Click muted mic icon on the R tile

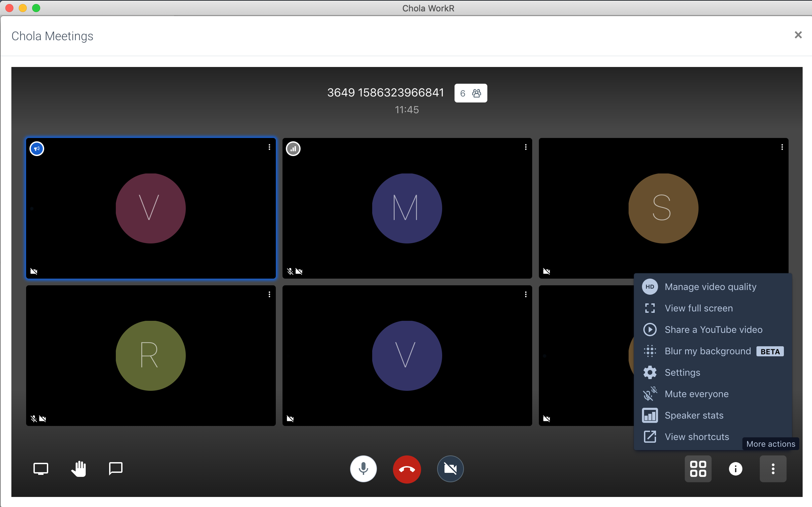[x=34, y=419]
